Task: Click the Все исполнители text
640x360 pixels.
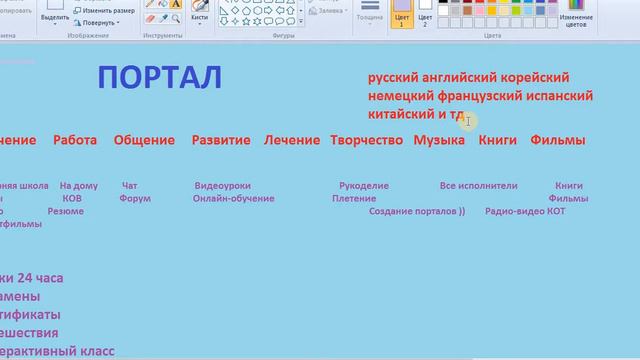Action: [478, 186]
